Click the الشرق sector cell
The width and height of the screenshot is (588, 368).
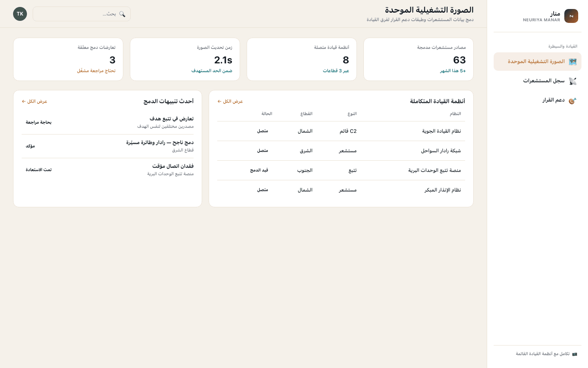pyautogui.click(x=306, y=151)
